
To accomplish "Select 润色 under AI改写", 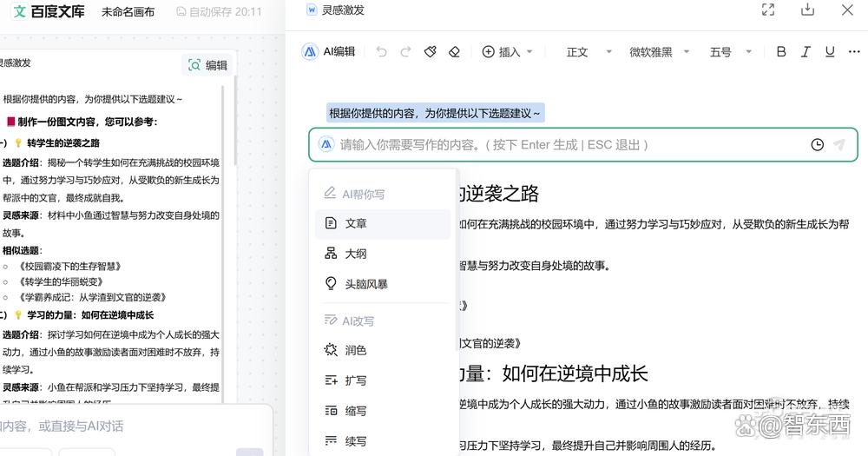I will pos(383,350).
